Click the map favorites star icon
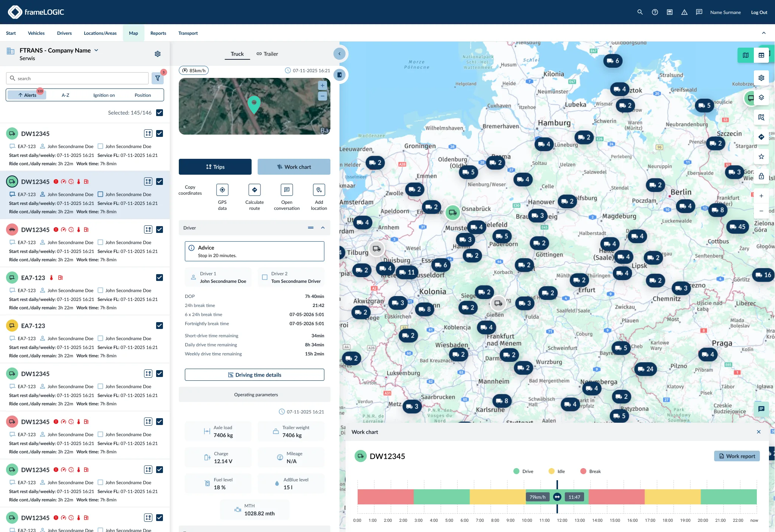This screenshot has width=775, height=532. [x=761, y=157]
